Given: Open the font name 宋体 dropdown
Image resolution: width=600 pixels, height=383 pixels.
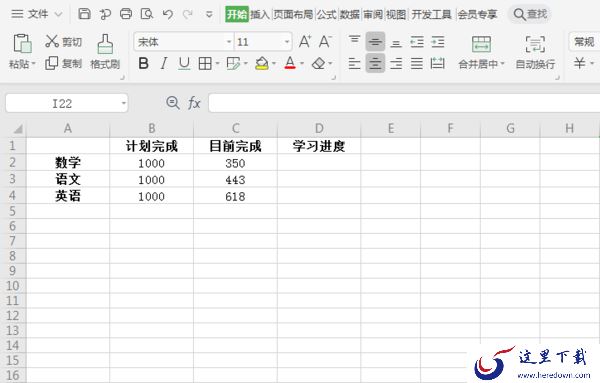Looking at the screenshot, I should [x=229, y=41].
